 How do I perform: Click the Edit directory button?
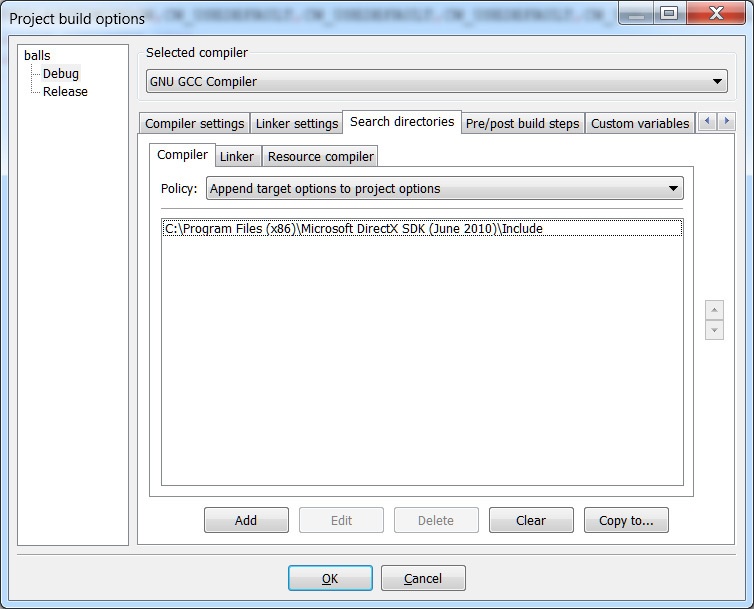pyautogui.click(x=341, y=520)
